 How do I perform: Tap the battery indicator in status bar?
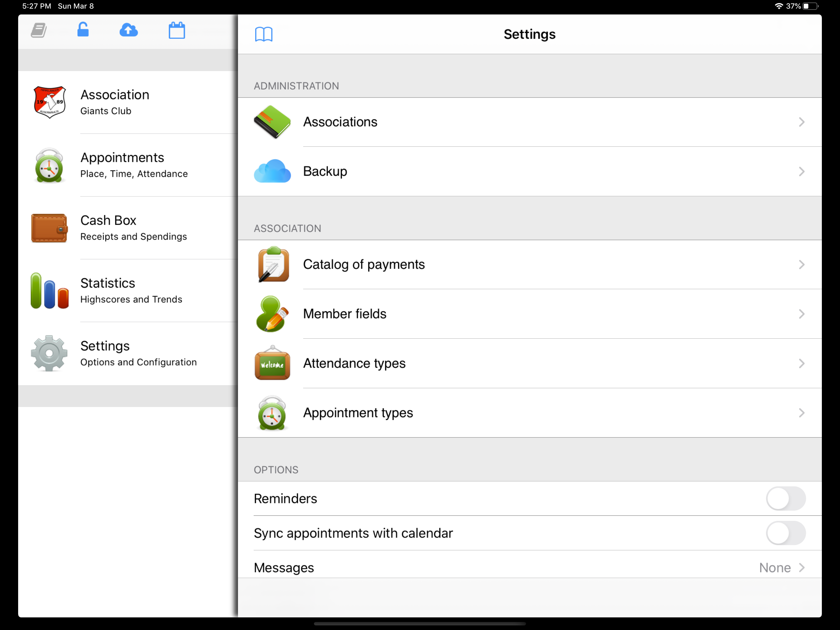(811, 6)
